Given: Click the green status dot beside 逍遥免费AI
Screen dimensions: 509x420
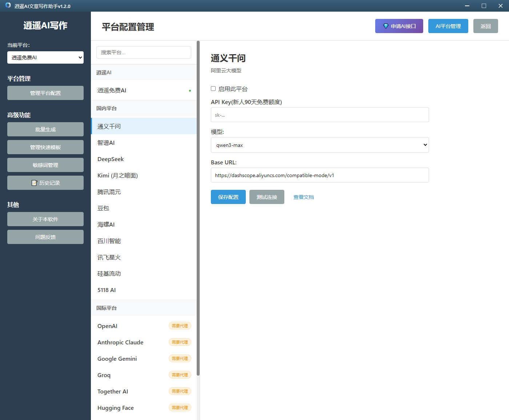Looking at the screenshot, I should [190, 91].
